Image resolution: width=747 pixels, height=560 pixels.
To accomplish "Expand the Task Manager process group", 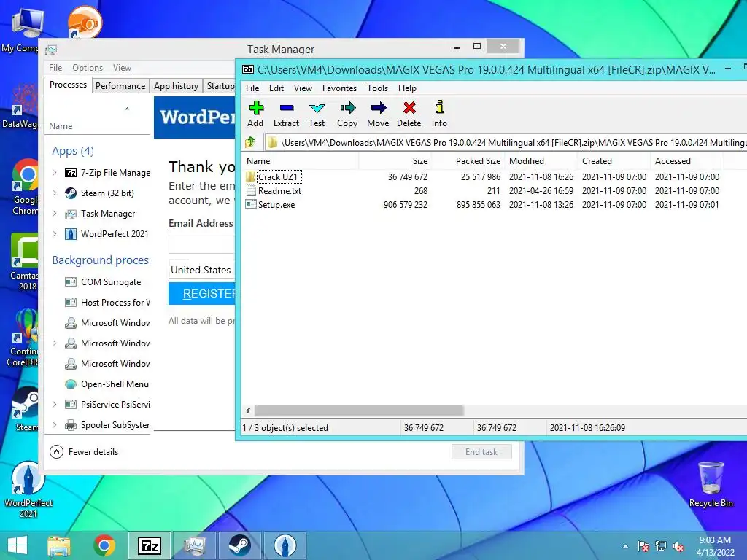I will (x=54, y=214).
